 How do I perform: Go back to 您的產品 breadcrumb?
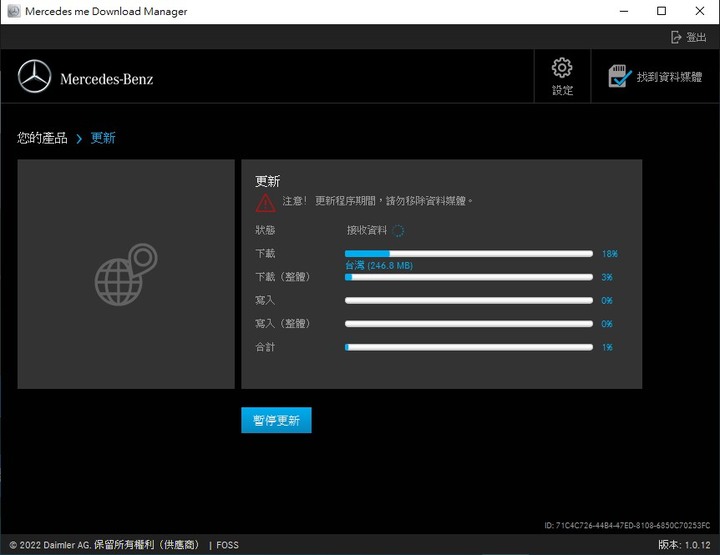point(42,138)
